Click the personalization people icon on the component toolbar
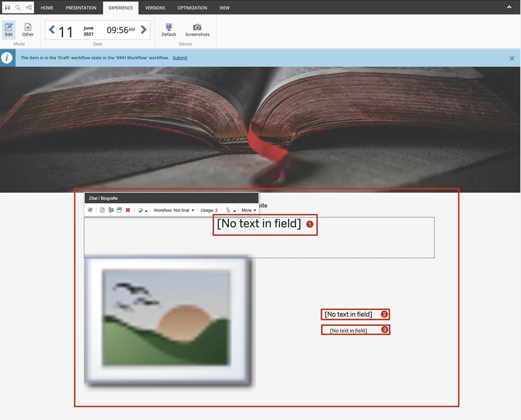Viewport: 521px width, 420px height. click(111, 210)
